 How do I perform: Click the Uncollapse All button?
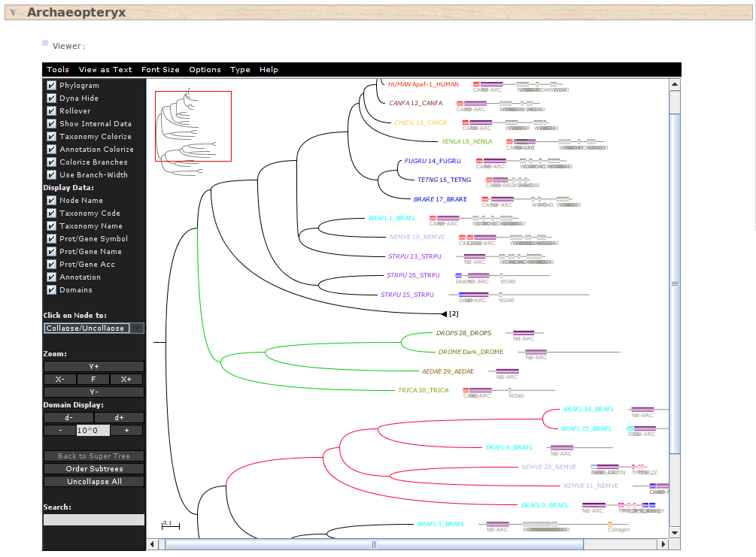tap(93, 482)
